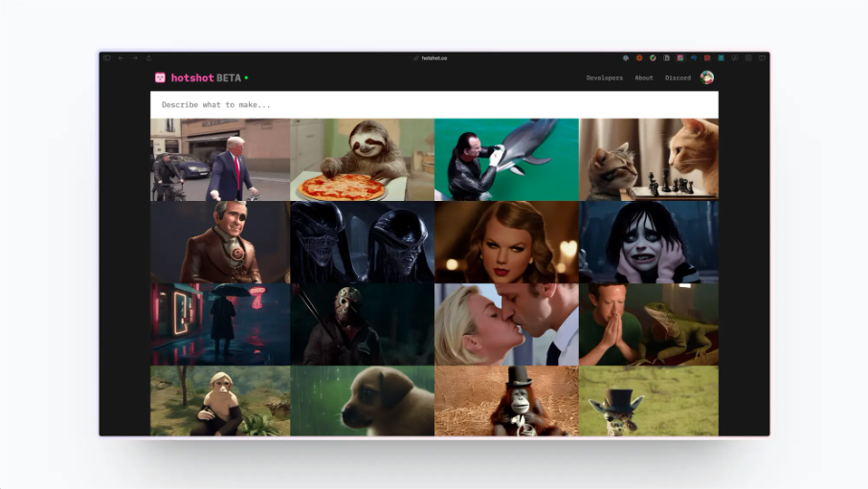Open the man with dolphin video
Viewport: 868px width, 489px height.
tap(506, 160)
